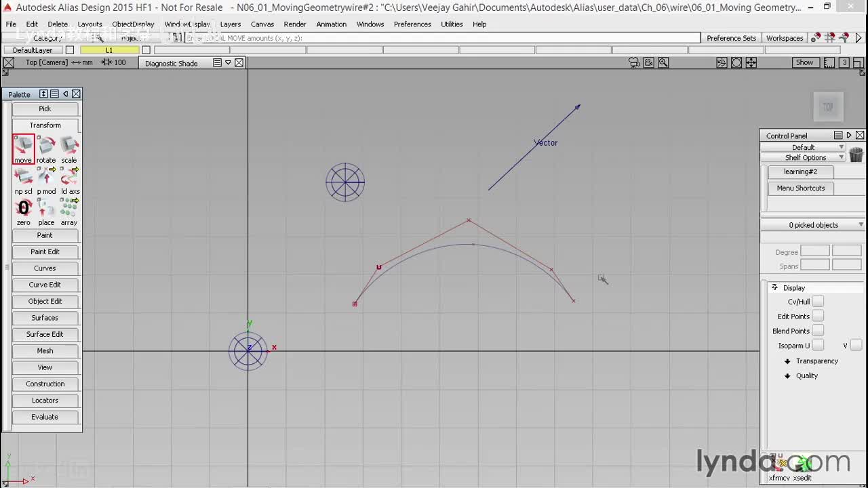The image size is (868, 488).
Task: Click the viewport layout window icon
Action: [859, 62]
